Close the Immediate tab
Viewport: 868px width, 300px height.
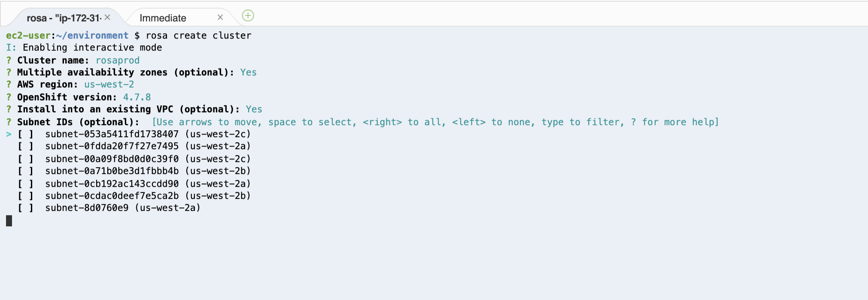(220, 18)
